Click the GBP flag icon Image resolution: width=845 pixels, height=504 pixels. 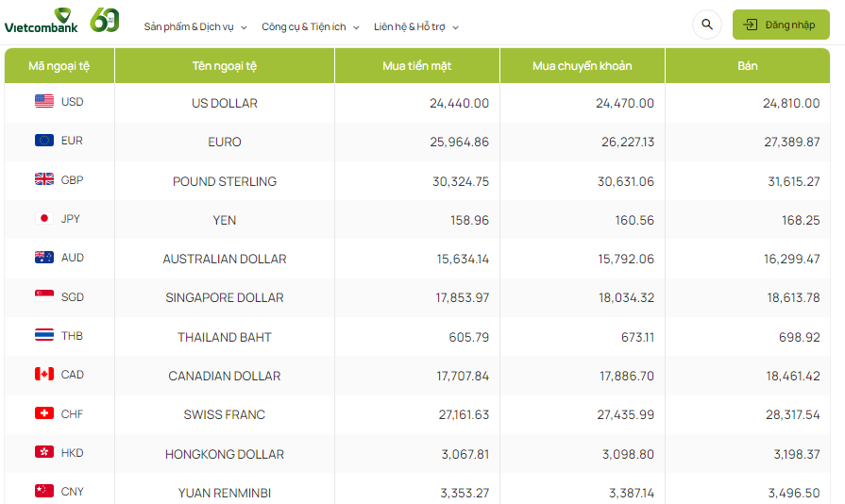pyautogui.click(x=44, y=179)
